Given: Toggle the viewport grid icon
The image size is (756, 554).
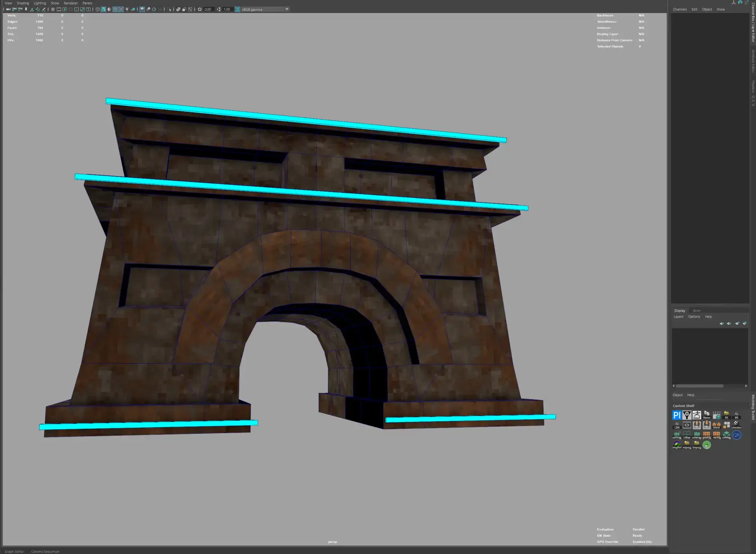Looking at the screenshot, I should pyautogui.click(x=53, y=9).
